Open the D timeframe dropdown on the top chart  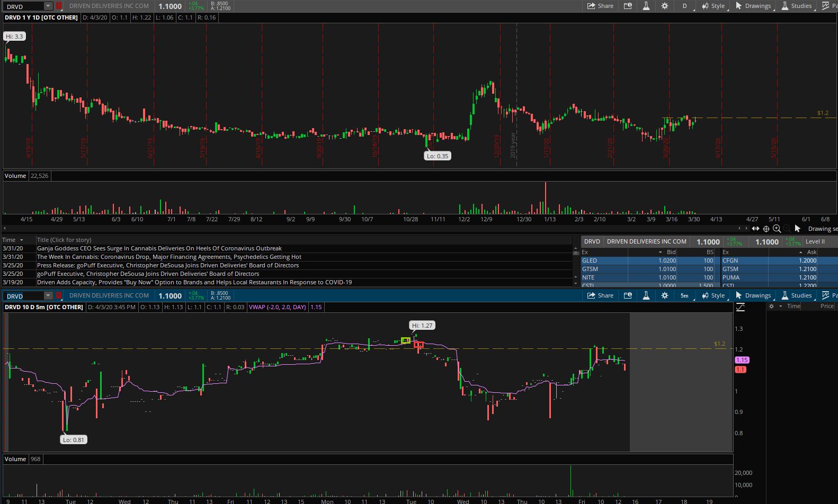coord(685,6)
